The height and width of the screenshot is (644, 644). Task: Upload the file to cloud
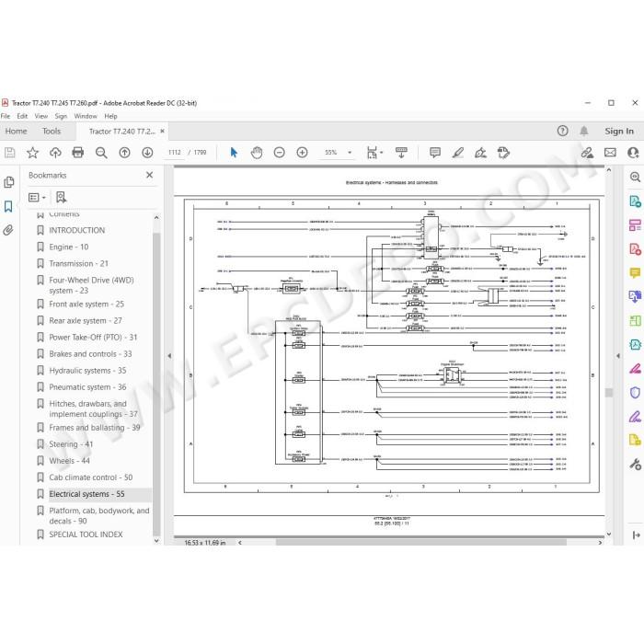click(x=55, y=153)
